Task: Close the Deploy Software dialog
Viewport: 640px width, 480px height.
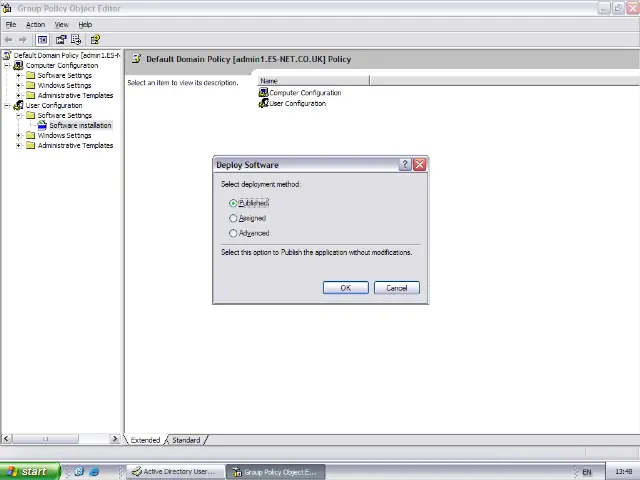Action: pyautogui.click(x=420, y=164)
